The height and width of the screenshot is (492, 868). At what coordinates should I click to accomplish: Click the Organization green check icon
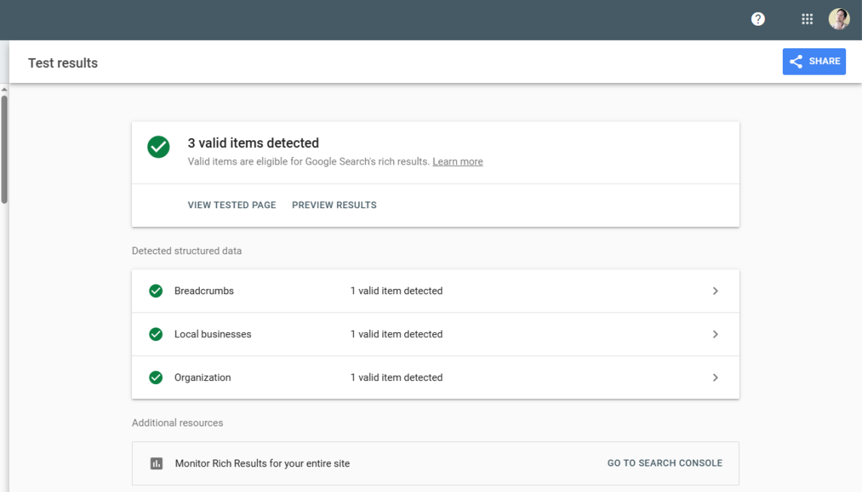click(156, 377)
